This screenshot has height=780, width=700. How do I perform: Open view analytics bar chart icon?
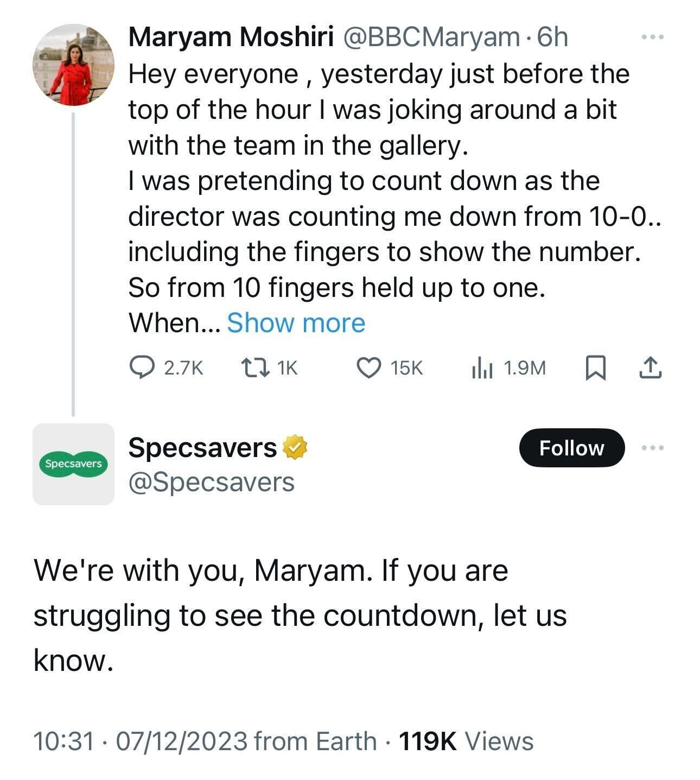pos(482,367)
